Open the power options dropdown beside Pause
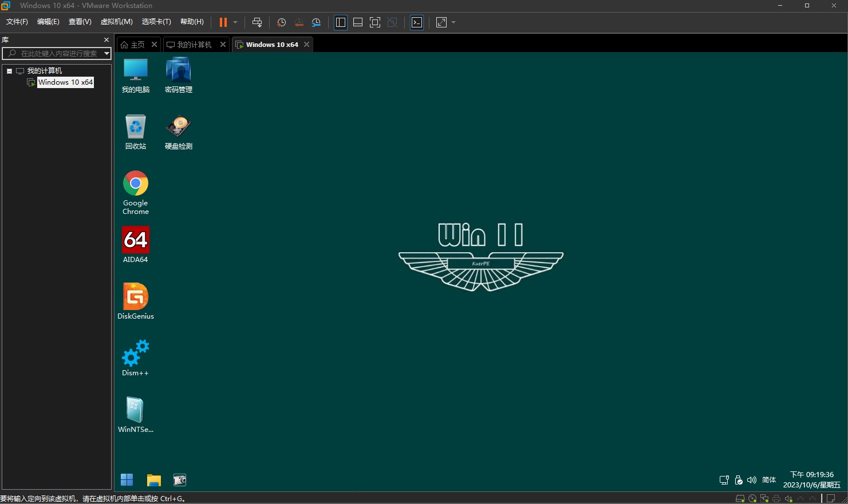The width and height of the screenshot is (848, 504). pyautogui.click(x=235, y=22)
